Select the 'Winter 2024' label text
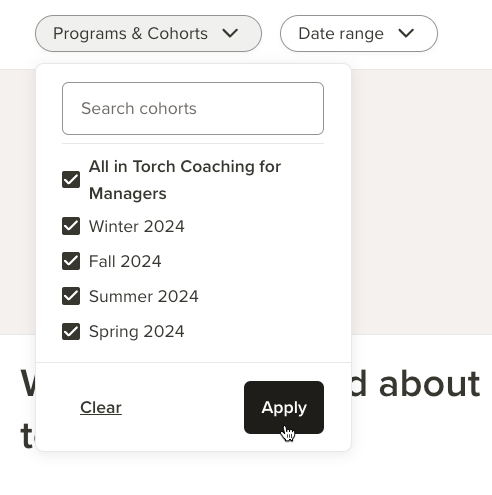492x495 pixels. [x=137, y=226]
